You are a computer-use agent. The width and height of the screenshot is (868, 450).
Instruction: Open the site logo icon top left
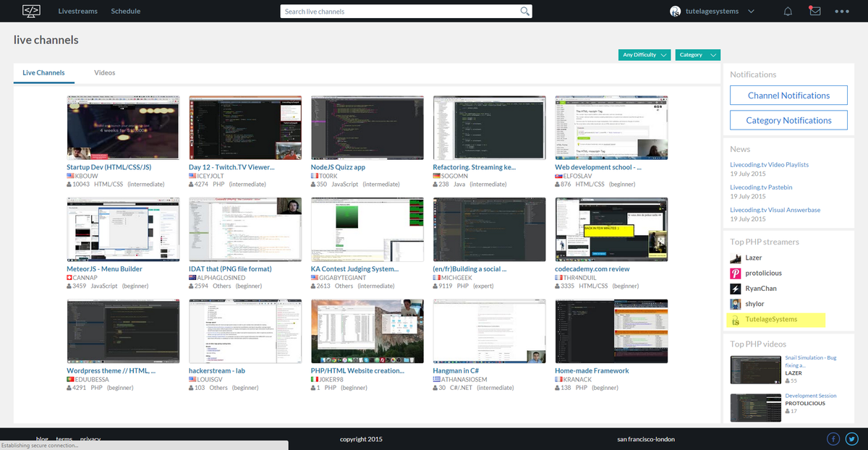30,11
